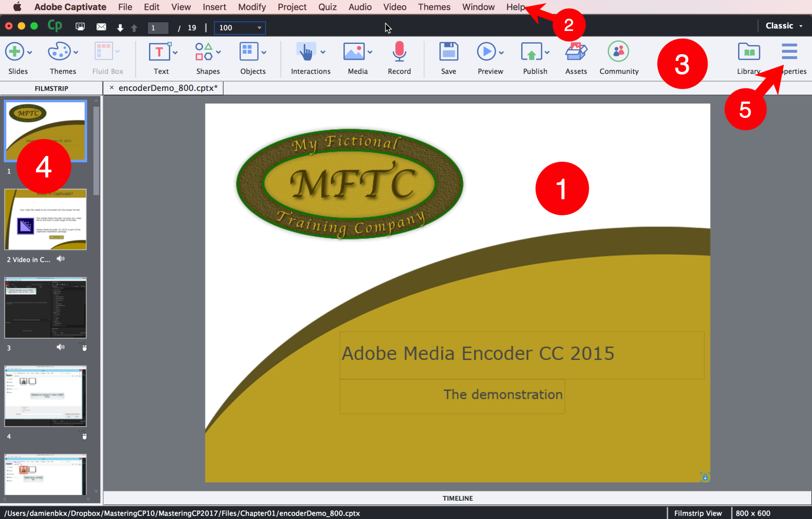Open the Classic workspace switcher
The image size is (812, 519).
784,26
